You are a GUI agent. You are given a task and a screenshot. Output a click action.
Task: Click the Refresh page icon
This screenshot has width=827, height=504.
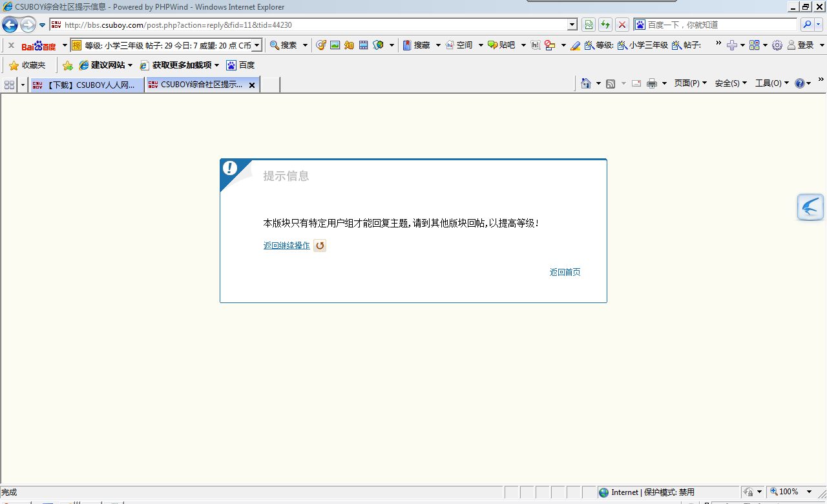point(605,25)
